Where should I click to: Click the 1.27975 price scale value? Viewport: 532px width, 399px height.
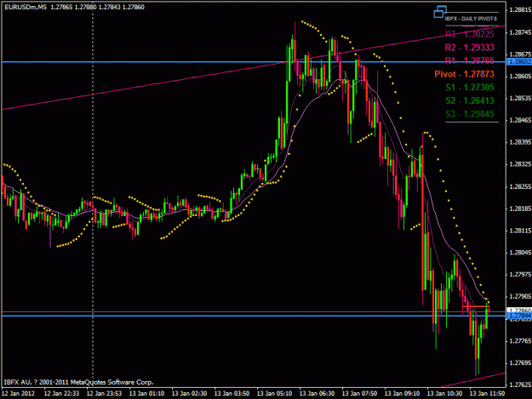tap(520, 275)
